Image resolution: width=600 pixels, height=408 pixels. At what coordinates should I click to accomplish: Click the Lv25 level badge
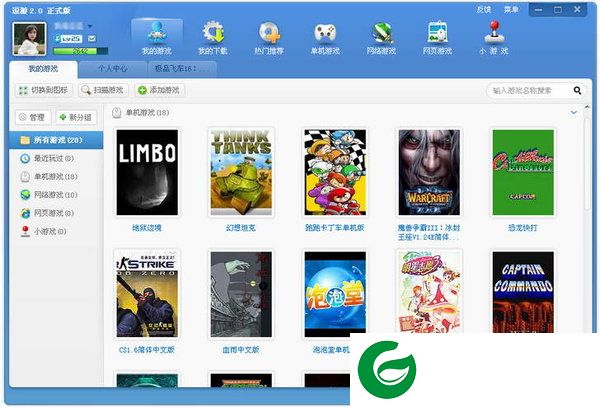coord(68,39)
